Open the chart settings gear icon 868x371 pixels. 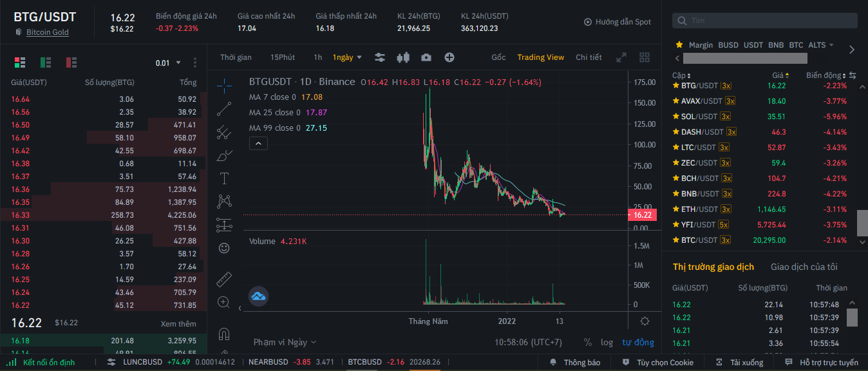645,321
